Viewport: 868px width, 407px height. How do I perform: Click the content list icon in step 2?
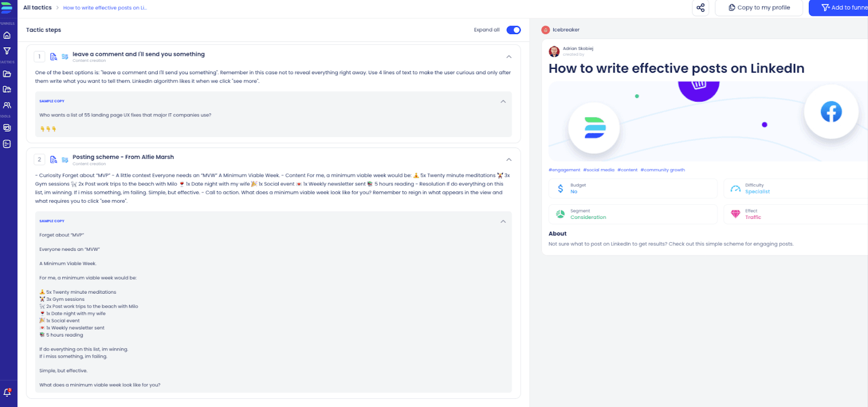pos(65,159)
